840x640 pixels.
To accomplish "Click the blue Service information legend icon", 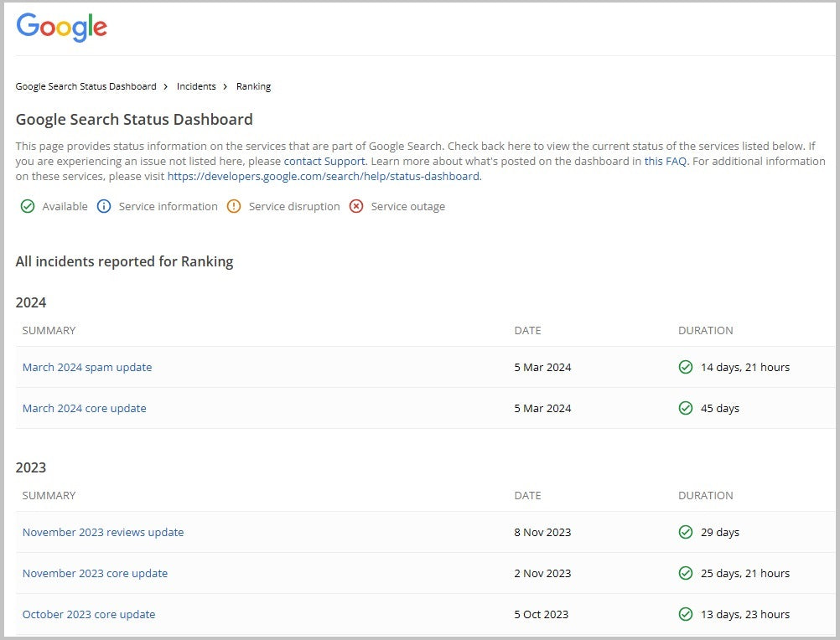I will point(104,207).
